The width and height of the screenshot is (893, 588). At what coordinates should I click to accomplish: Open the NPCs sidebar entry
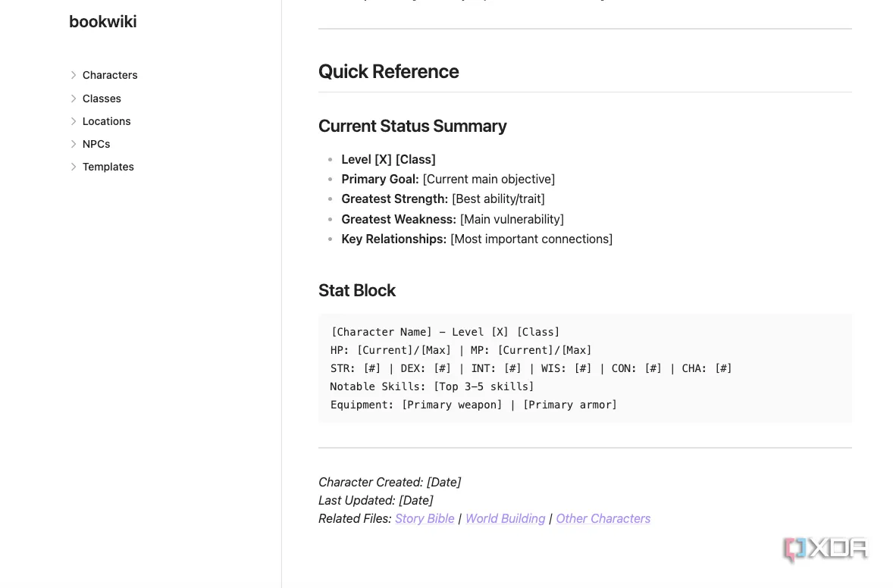coord(96,144)
